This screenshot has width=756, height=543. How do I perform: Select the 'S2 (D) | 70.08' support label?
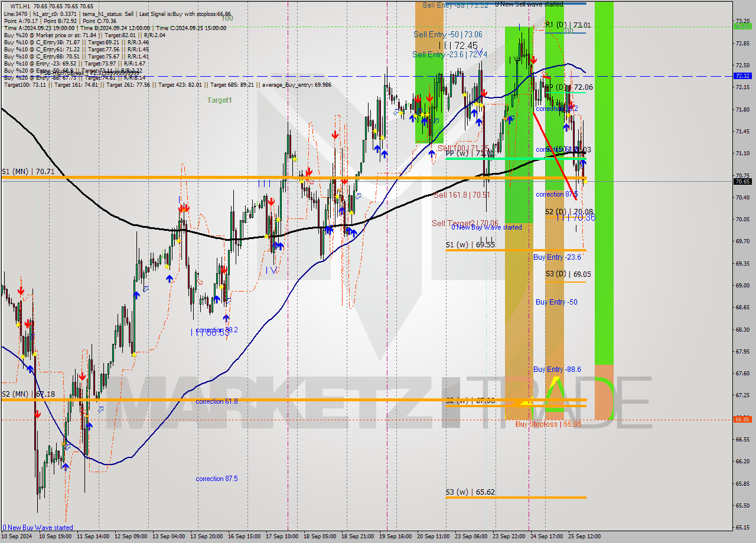pyautogui.click(x=569, y=211)
